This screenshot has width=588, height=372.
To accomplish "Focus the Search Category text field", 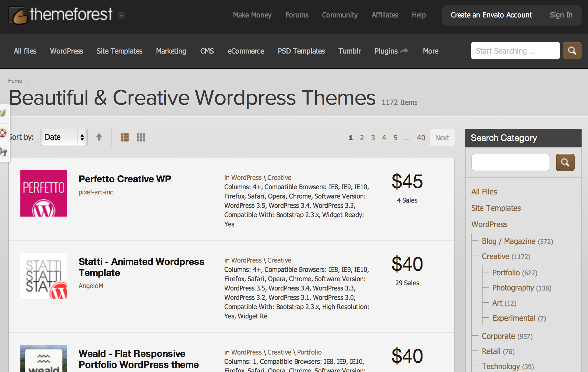I will point(510,162).
